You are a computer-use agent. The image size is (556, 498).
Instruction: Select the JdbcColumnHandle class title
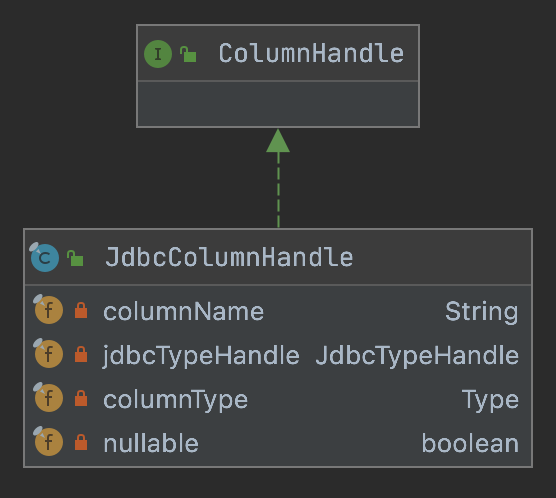click(229, 257)
